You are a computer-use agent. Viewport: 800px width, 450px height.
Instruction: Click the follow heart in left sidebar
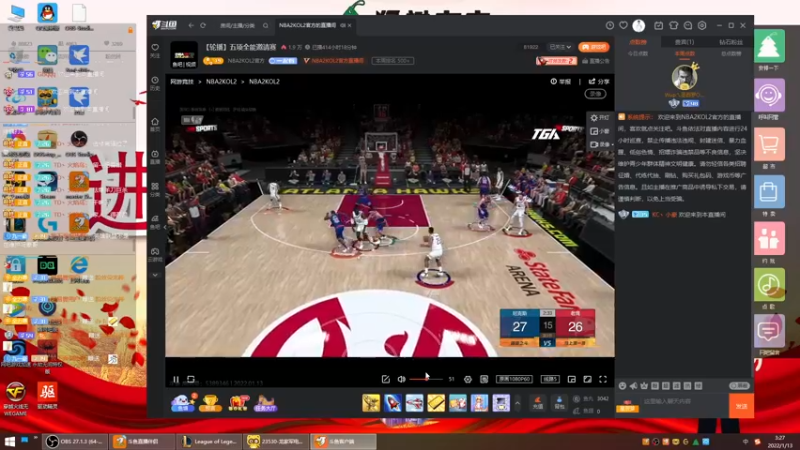click(x=155, y=50)
